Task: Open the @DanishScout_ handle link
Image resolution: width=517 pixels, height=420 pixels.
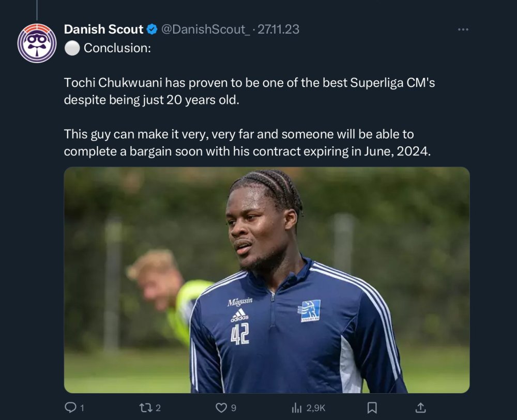Action: click(x=206, y=30)
